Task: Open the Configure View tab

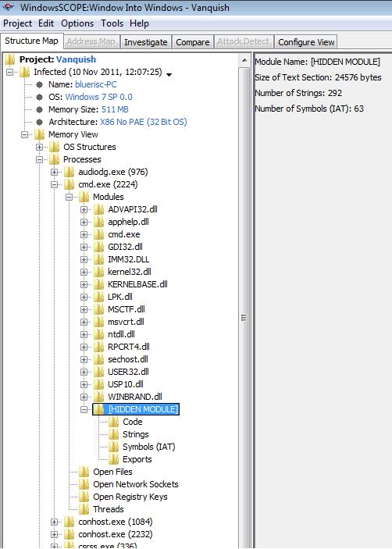Action: click(x=306, y=42)
